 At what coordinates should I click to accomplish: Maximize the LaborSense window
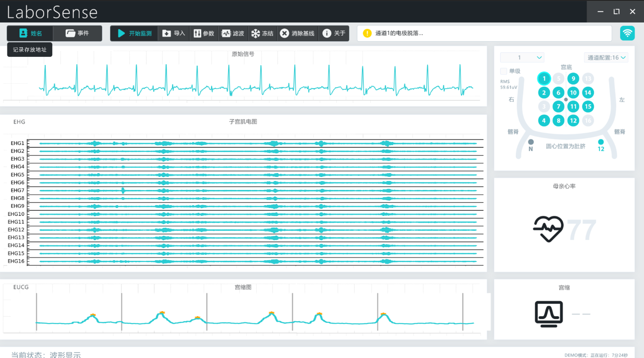click(x=616, y=11)
